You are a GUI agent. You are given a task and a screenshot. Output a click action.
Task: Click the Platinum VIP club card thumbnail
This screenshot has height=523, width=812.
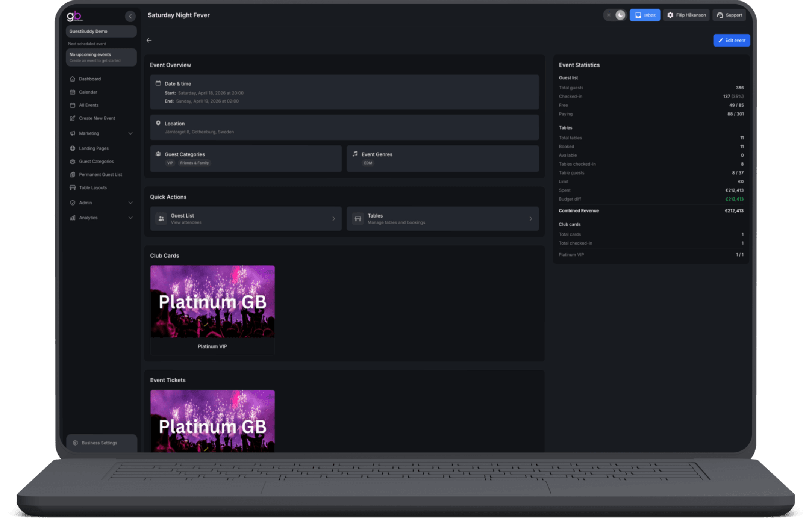(212, 301)
